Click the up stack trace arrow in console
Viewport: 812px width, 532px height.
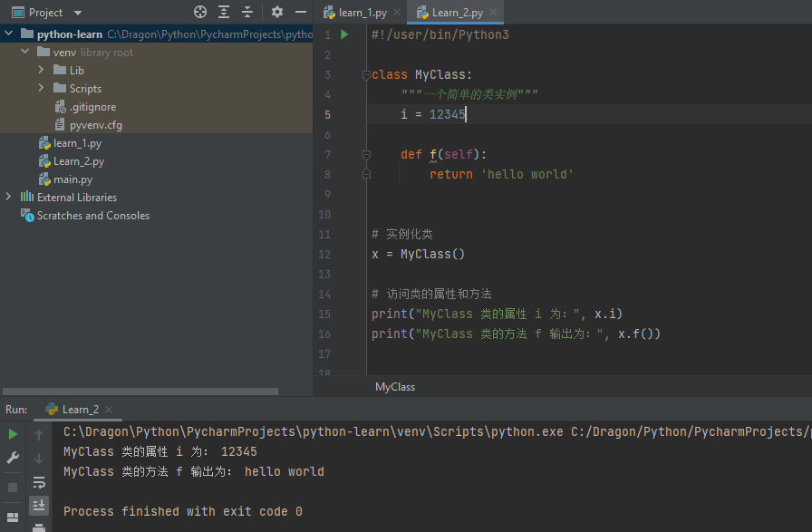pyautogui.click(x=38, y=434)
